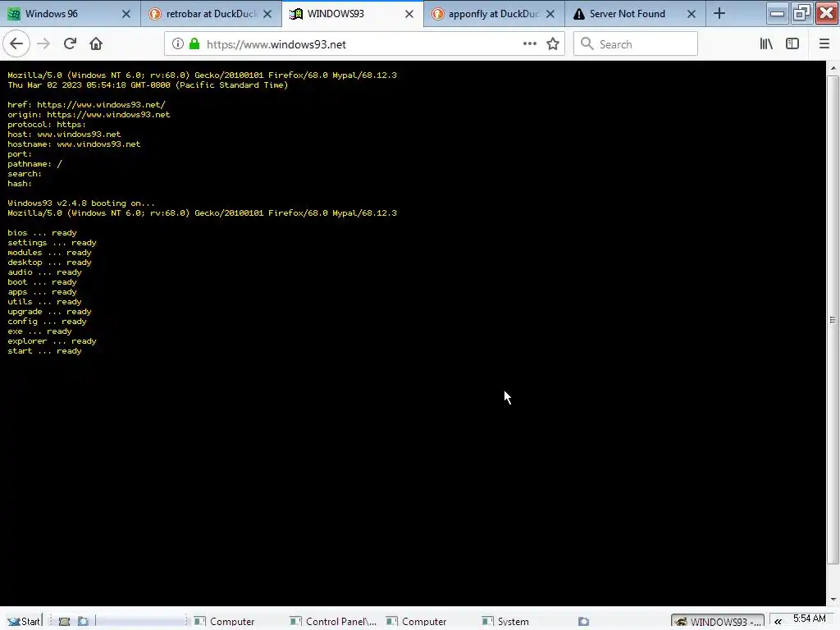Click the 'bios ... ready' line
840x630 pixels.
point(42,232)
